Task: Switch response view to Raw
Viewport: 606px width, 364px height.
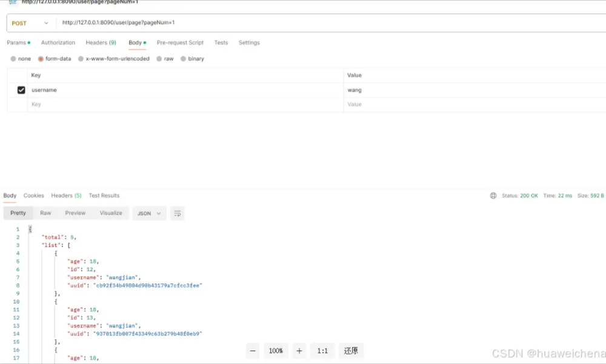Action: point(45,213)
